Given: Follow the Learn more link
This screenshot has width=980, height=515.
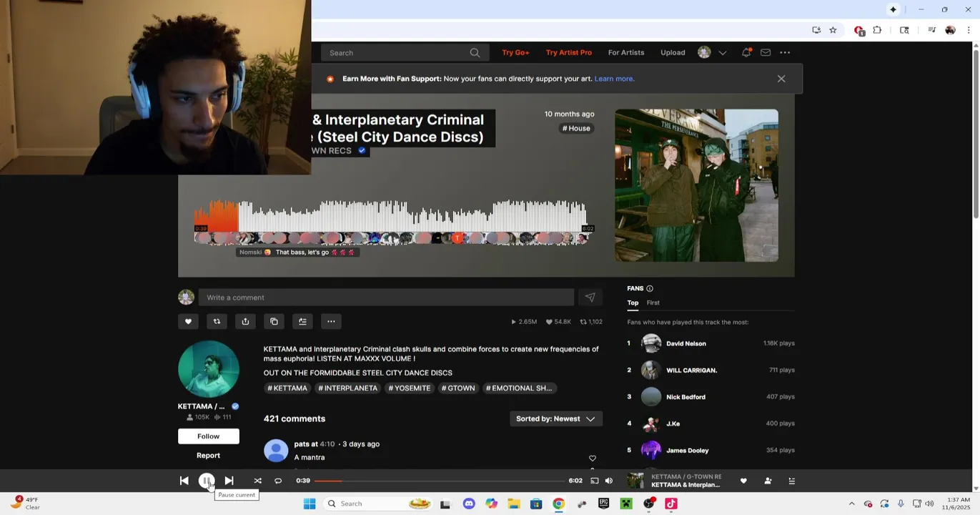Looking at the screenshot, I should [x=614, y=79].
